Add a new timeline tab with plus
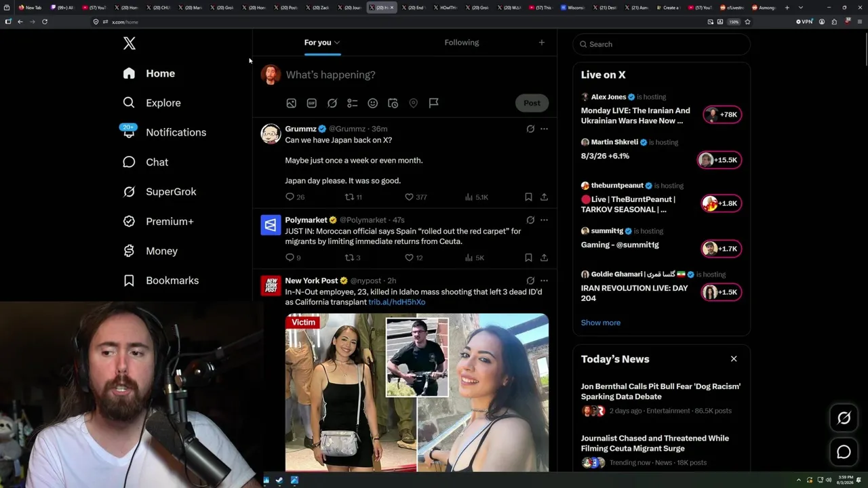This screenshot has width=868, height=488. [x=541, y=43]
